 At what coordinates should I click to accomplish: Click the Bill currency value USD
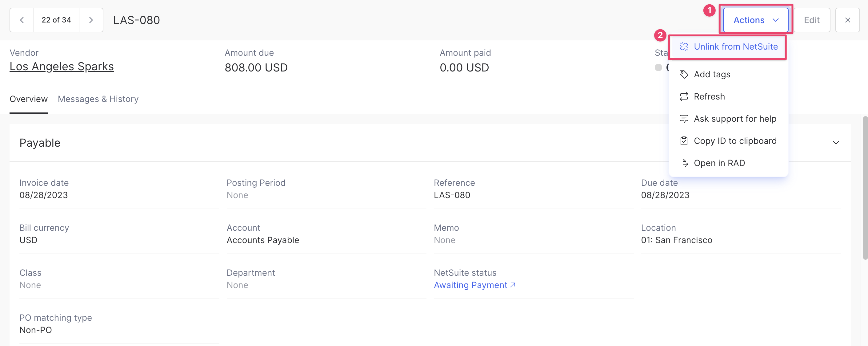click(x=28, y=240)
